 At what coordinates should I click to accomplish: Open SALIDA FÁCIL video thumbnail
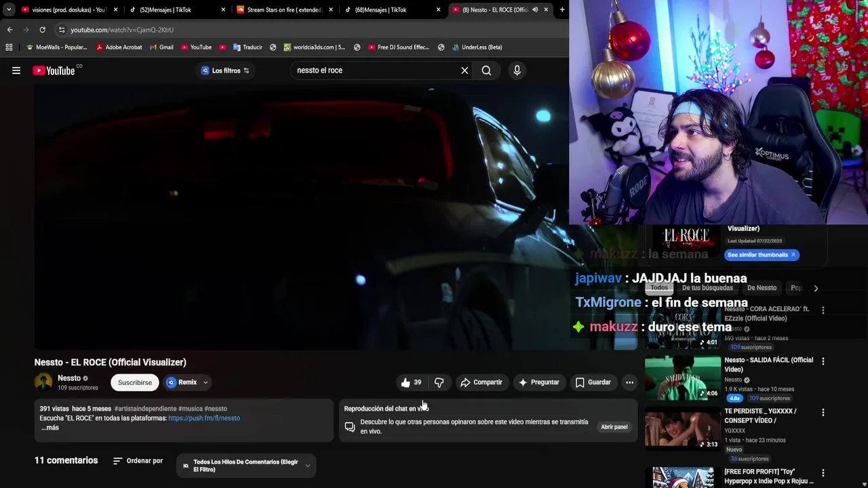coord(683,378)
